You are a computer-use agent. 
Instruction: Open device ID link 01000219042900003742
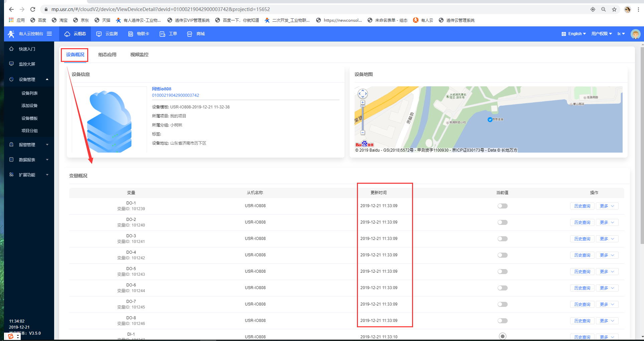click(175, 95)
